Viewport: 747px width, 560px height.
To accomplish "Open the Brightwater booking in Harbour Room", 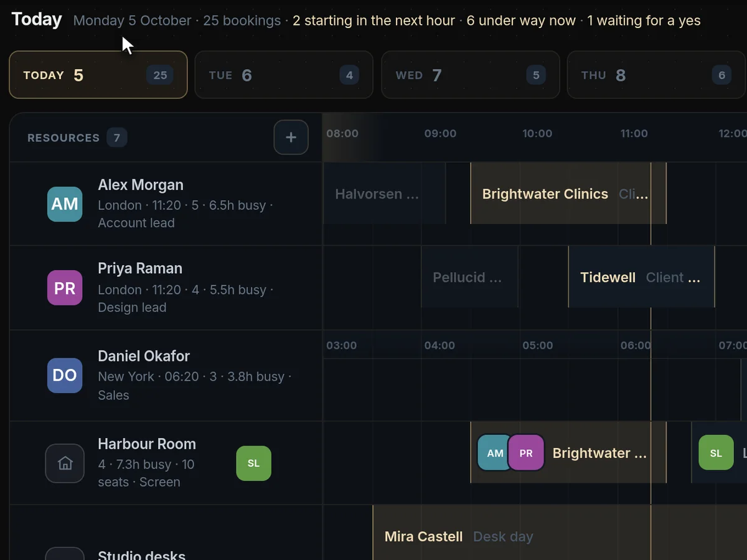I will pyautogui.click(x=568, y=452).
